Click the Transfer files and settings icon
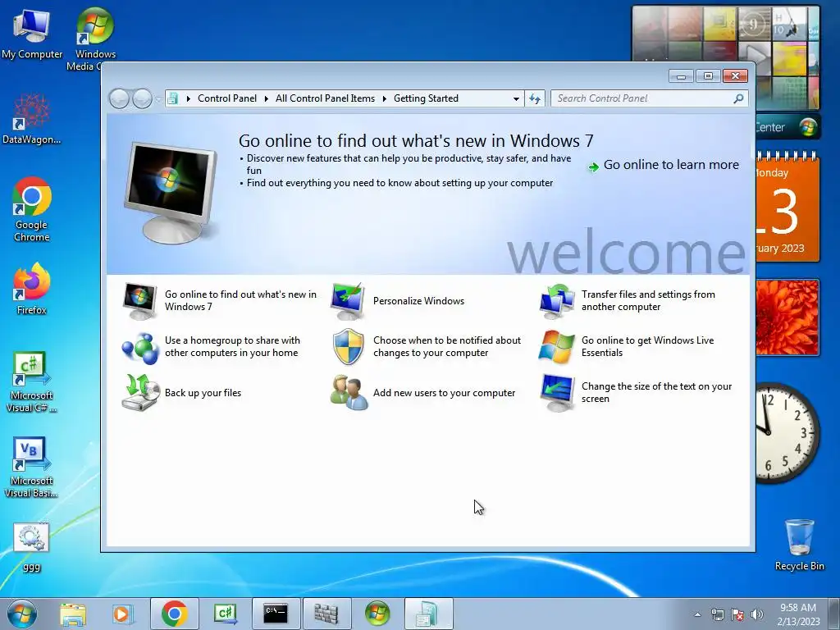840x630 pixels. tap(557, 301)
